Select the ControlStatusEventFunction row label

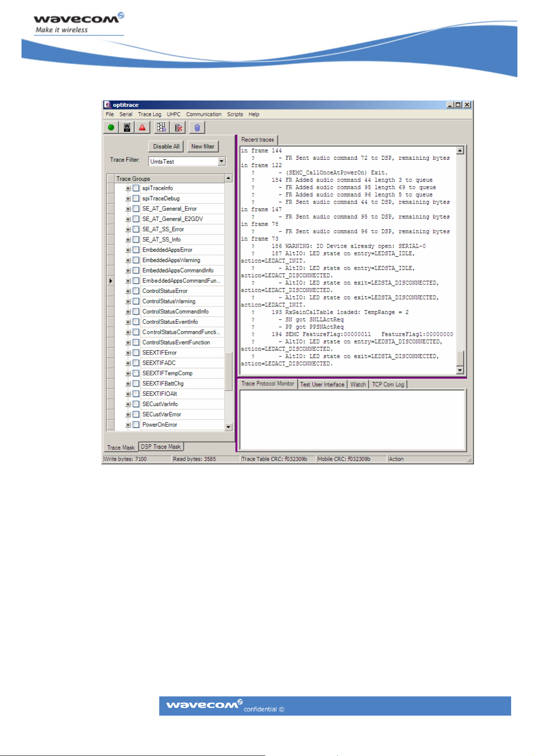tap(176, 342)
